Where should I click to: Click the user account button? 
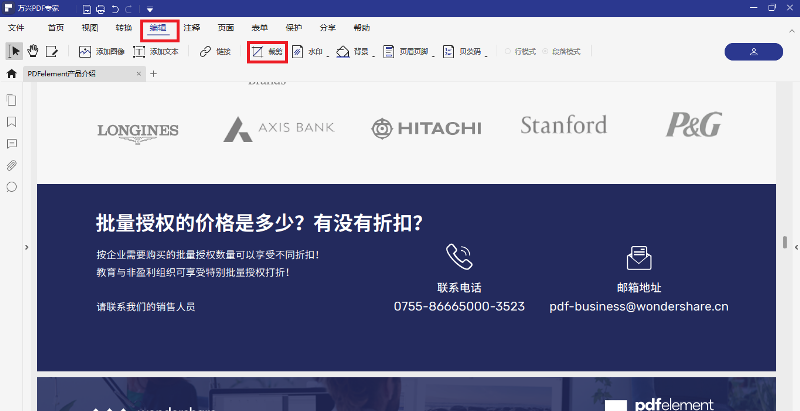[754, 52]
